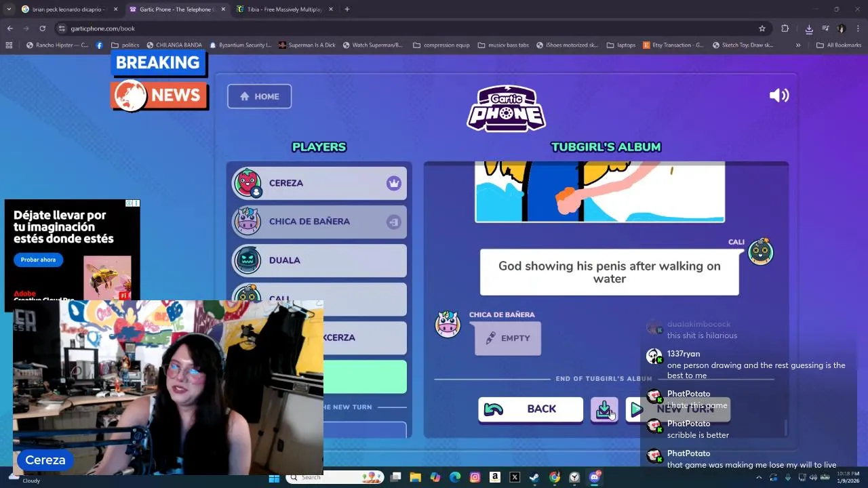Click the 'God showing his' caption bubble
The height and width of the screenshot is (488, 868).
point(610,272)
